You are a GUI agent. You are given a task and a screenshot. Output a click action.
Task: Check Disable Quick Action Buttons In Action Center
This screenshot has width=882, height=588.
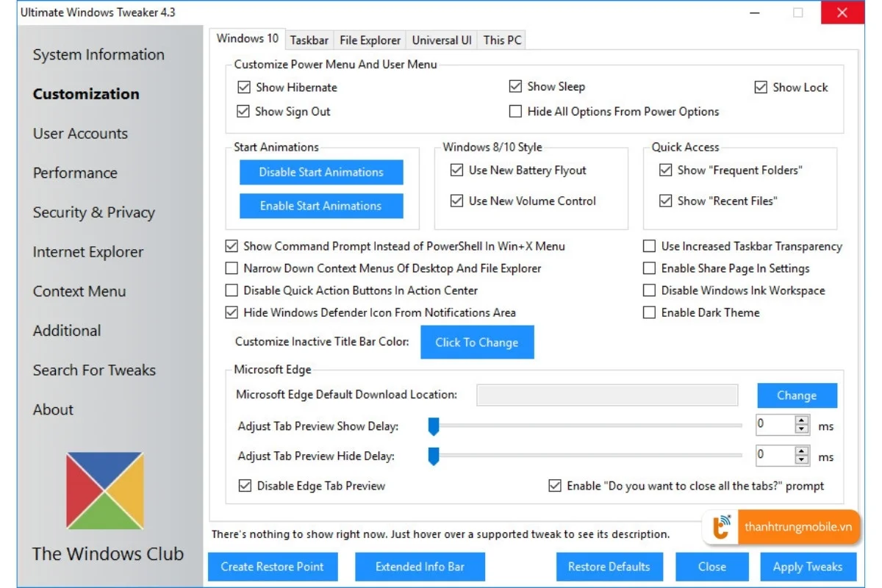tap(232, 290)
